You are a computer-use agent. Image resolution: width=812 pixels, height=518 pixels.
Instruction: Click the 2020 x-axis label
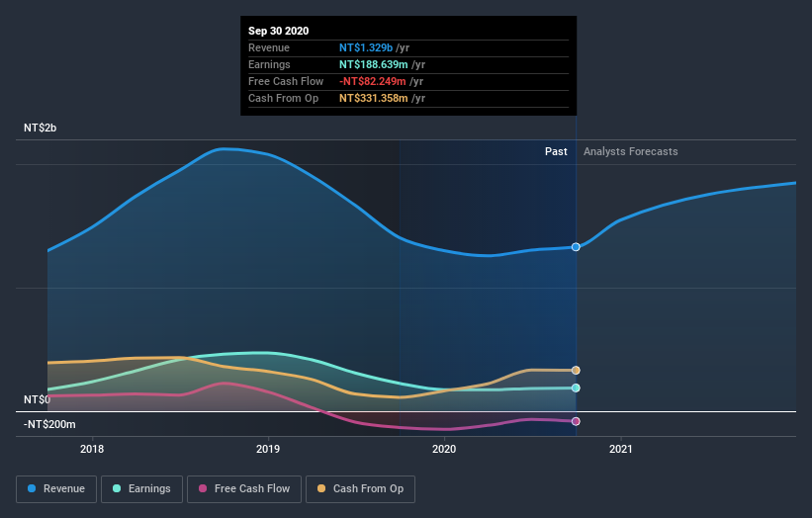point(444,449)
